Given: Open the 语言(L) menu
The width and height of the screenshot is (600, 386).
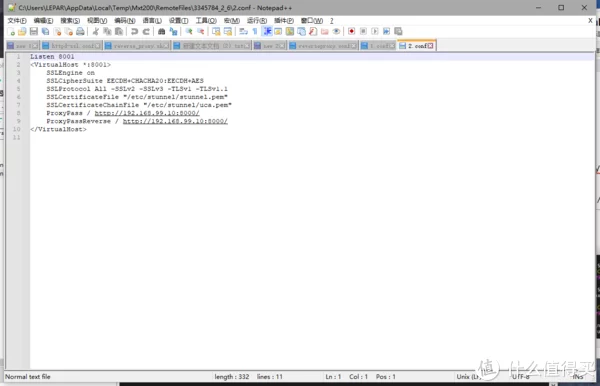Looking at the screenshot, I should click(152, 21).
